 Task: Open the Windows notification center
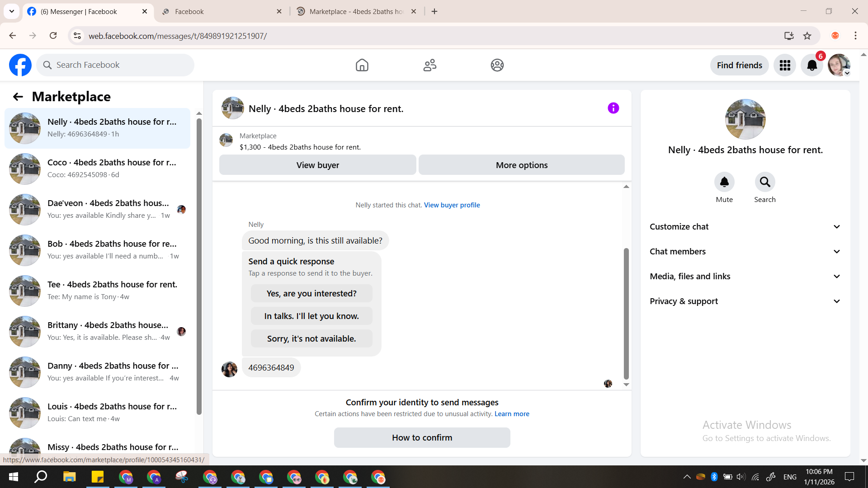[850, 477]
